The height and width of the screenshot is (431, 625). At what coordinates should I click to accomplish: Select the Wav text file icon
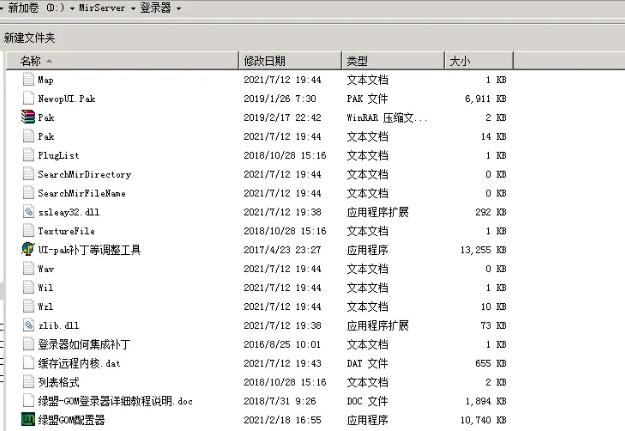coord(28,268)
